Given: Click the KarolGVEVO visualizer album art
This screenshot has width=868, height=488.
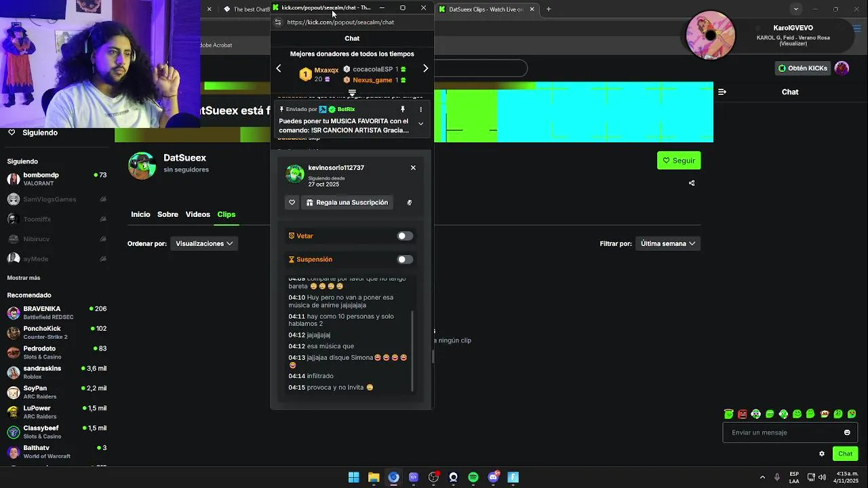Looking at the screenshot, I should (711, 35).
